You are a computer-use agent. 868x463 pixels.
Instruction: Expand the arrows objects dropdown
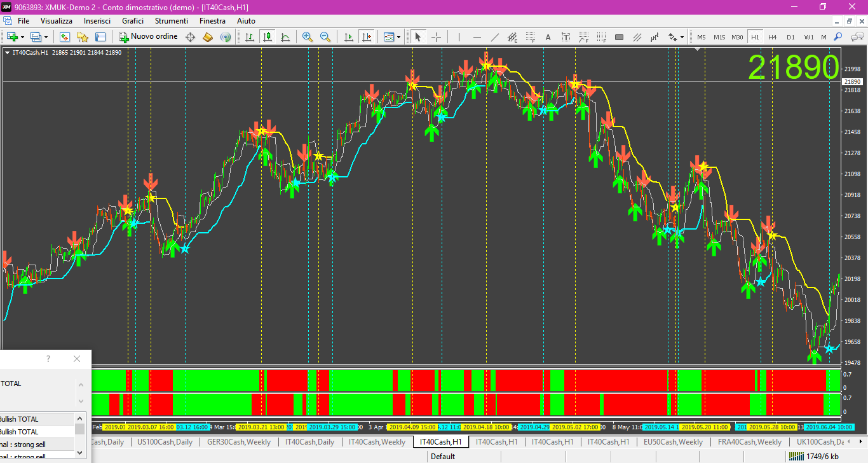(x=682, y=37)
